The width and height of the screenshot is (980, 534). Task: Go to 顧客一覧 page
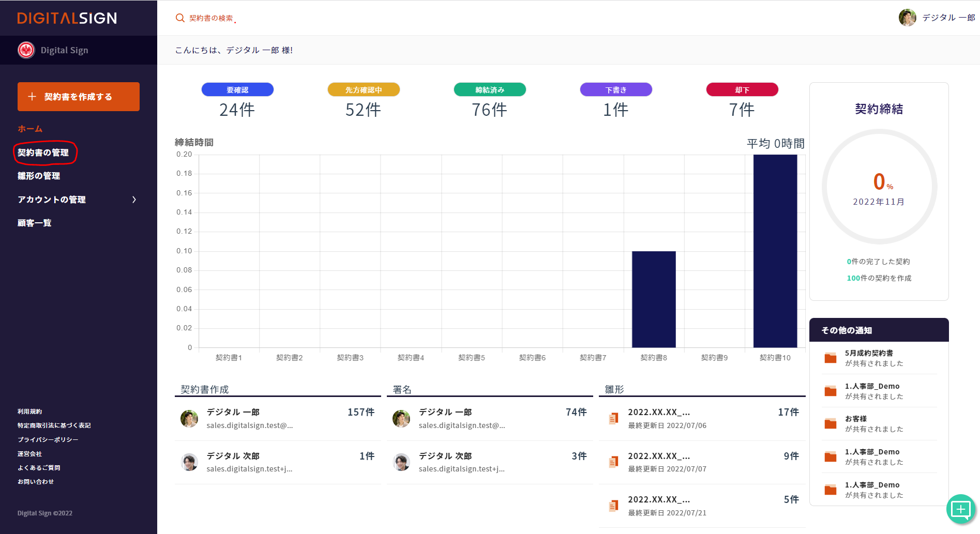(x=35, y=223)
